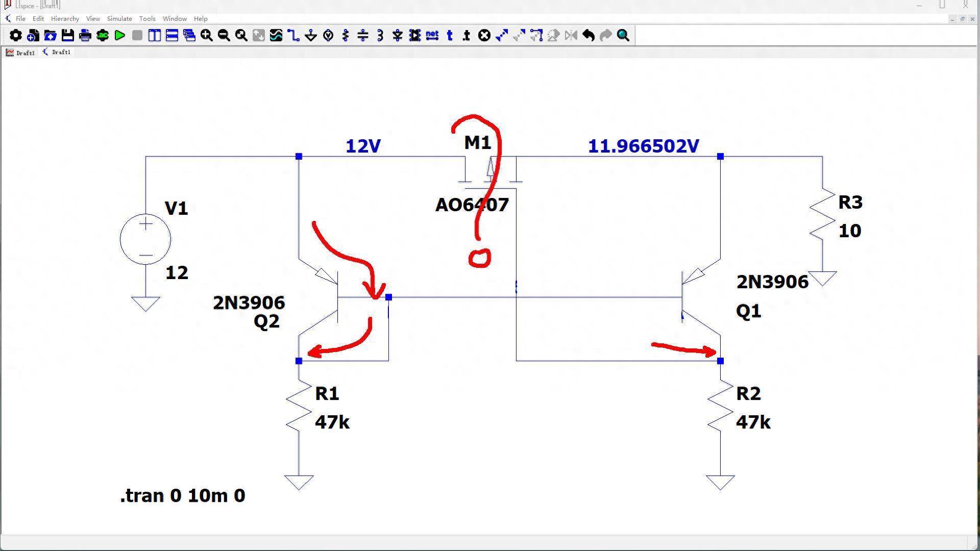Open the Hierarchy menu
The image size is (980, 551).
65,19
